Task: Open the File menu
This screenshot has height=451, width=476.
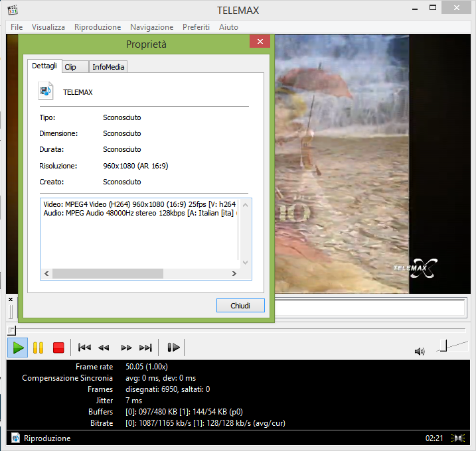Action: click(x=17, y=27)
